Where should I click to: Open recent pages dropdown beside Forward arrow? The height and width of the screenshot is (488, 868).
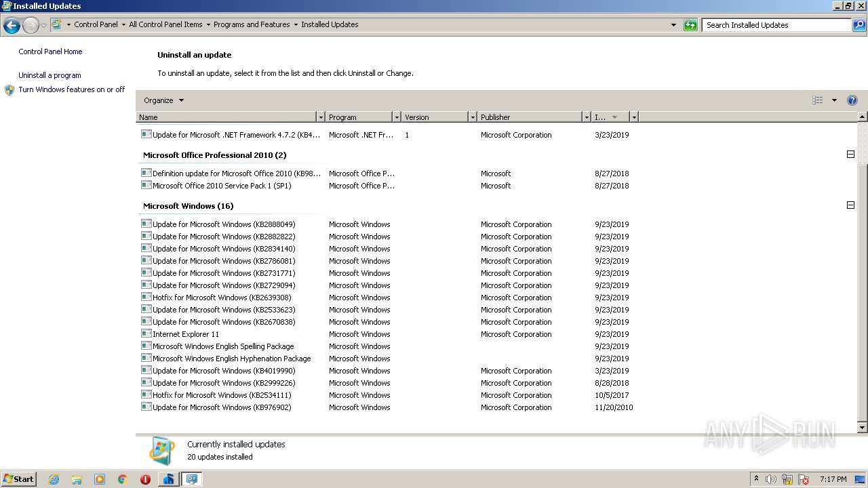[43, 26]
